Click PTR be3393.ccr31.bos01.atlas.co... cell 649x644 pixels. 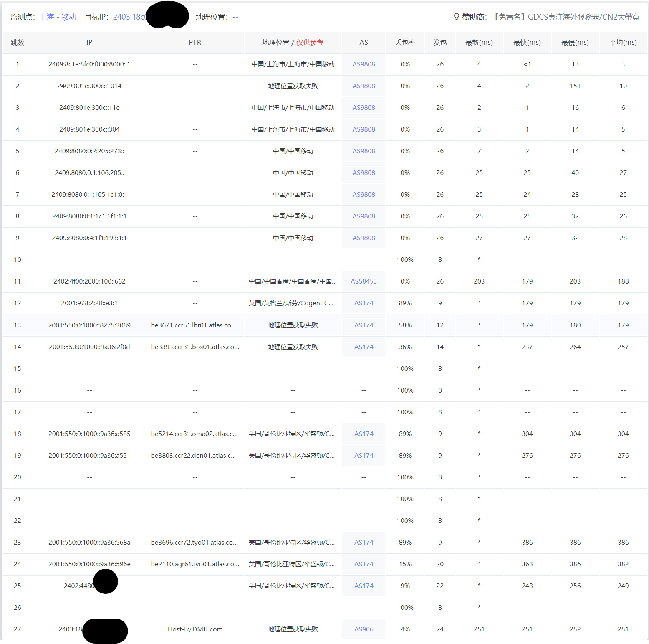click(195, 347)
